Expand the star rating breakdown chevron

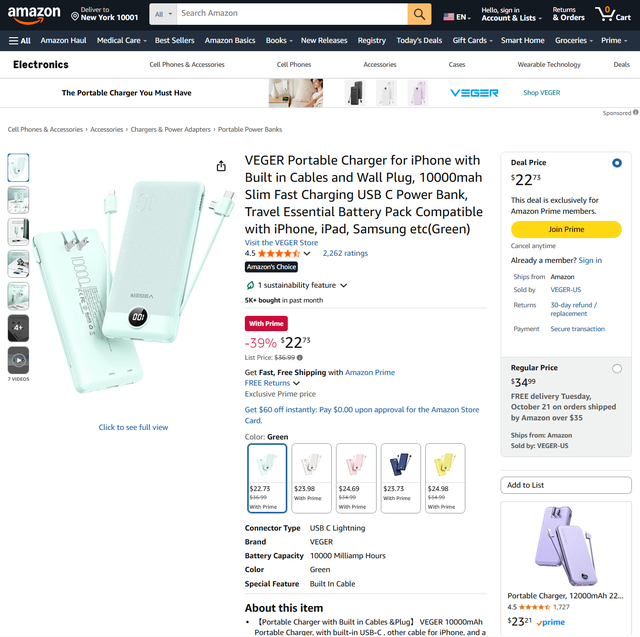[x=307, y=254]
